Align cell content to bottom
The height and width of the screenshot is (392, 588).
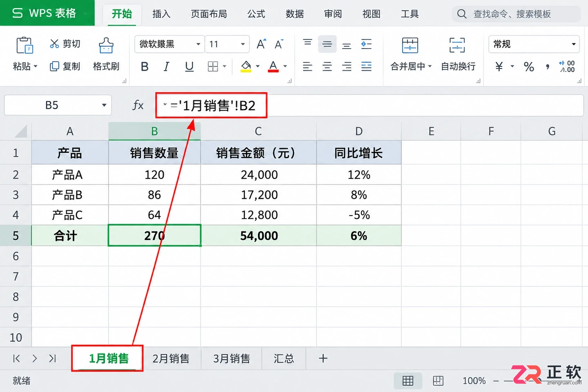[347, 46]
